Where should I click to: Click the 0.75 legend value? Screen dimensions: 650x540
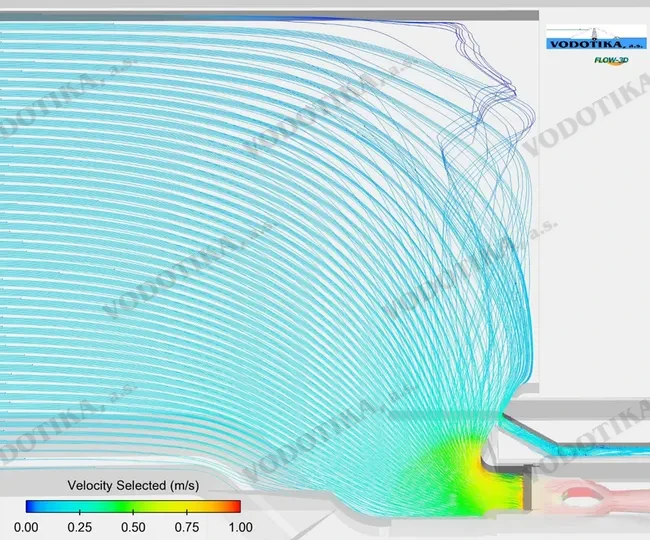pos(187,527)
